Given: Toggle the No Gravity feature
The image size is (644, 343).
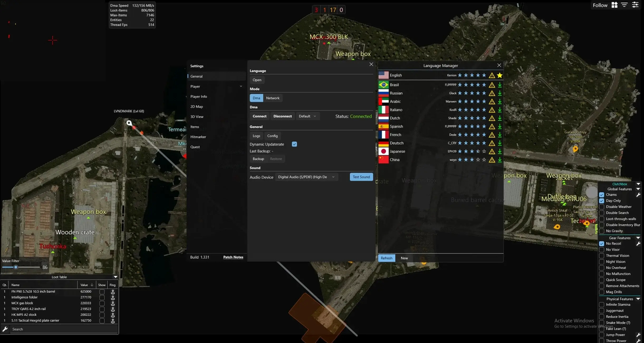Looking at the screenshot, I should [x=601, y=231].
